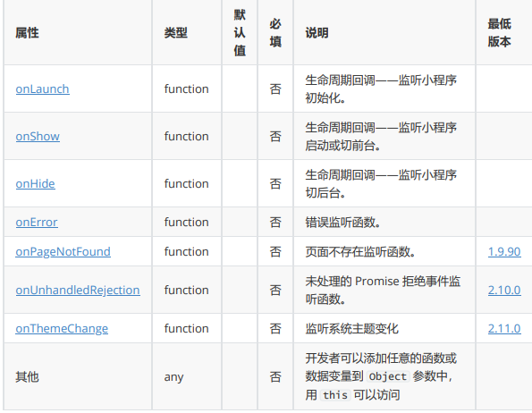Screen dimensions: 532x413
Task: Click the description mentioning 切后台
Action: [381, 184]
